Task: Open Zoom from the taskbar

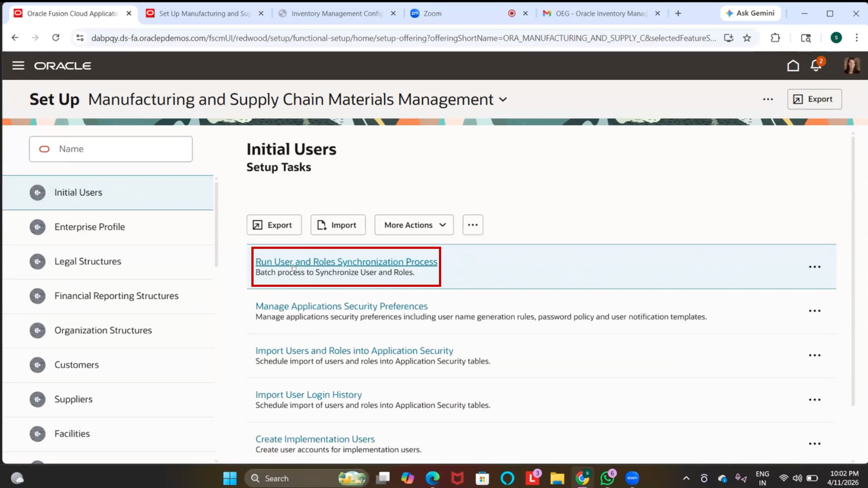Action: point(632,478)
